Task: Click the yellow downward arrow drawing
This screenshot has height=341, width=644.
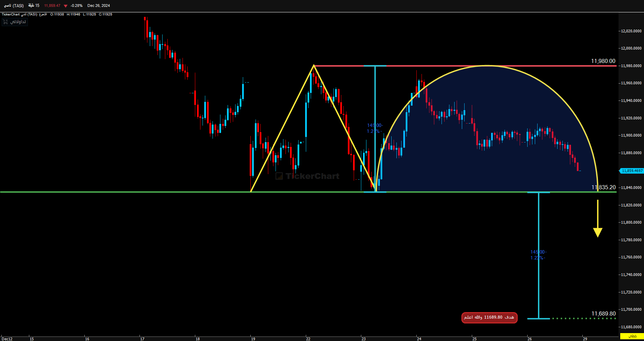Action: [598, 219]
